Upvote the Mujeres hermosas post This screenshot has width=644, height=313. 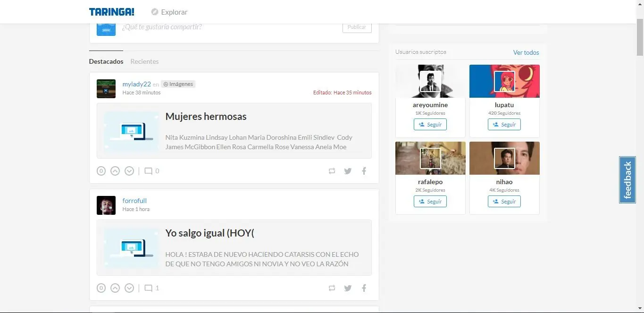point(115,171)
